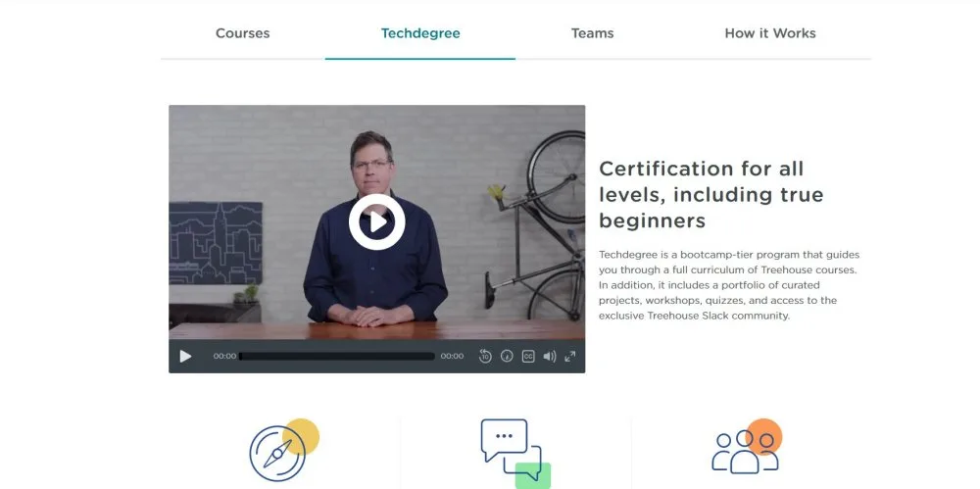Image resolution: width=980 pixels, height=489 pixels.
Task: Click the people group icon
Action: 746,447
